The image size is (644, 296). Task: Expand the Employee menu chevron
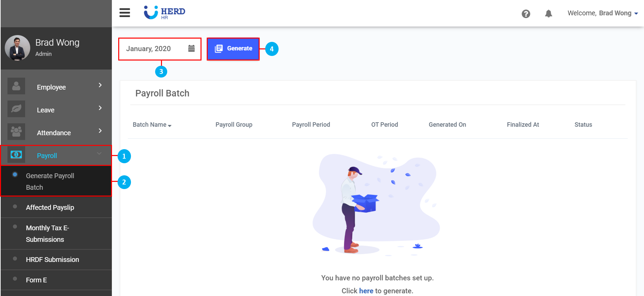click(x=100, y=85)
